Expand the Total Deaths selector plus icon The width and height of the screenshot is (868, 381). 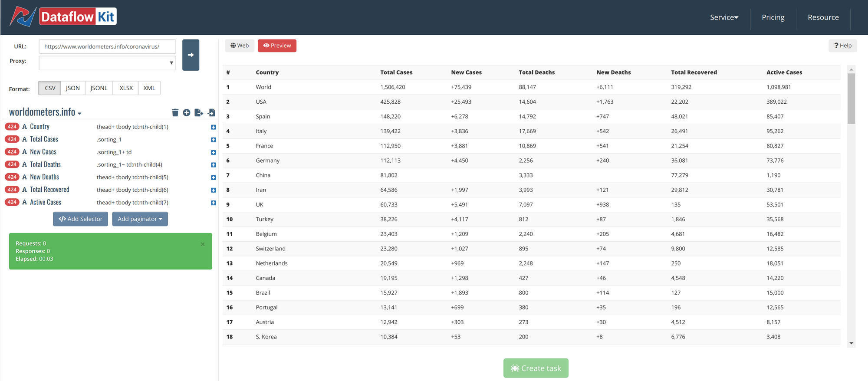[213, 165]
